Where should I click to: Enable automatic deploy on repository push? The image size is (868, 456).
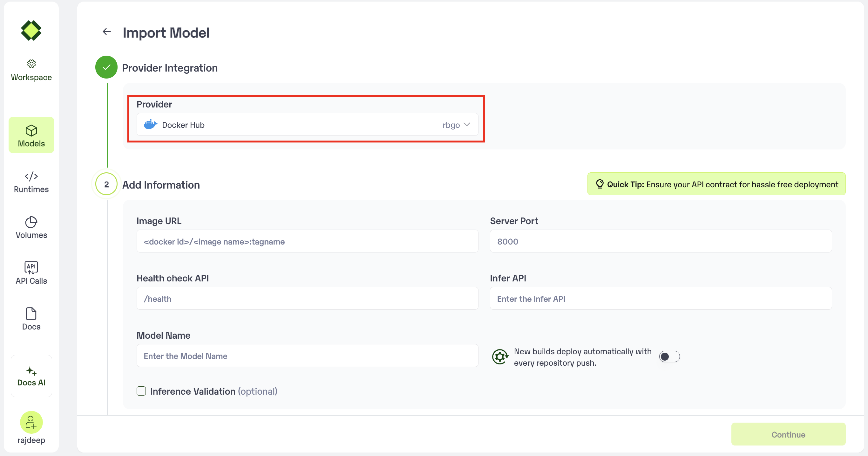669,356
